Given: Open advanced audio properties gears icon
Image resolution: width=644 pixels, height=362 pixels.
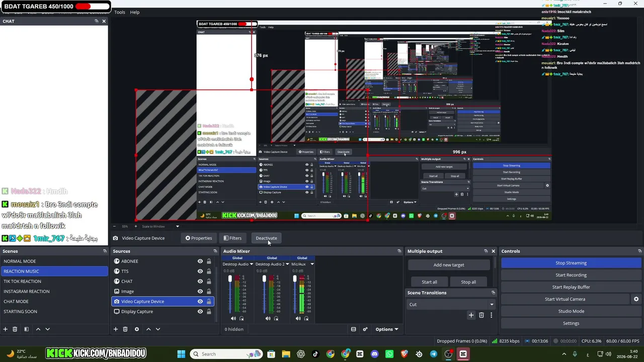Looking at the screenshot, I should tap(365, 329).
